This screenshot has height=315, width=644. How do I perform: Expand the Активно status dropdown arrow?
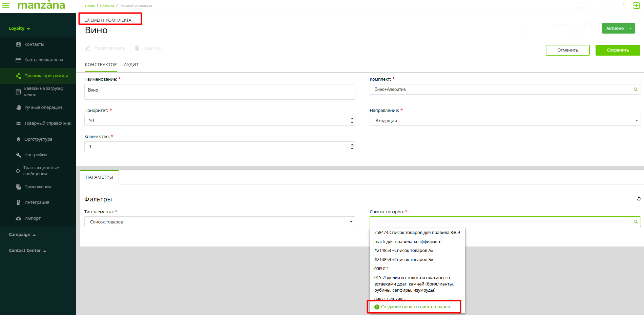pyautogui.click(x=630, y=28)
